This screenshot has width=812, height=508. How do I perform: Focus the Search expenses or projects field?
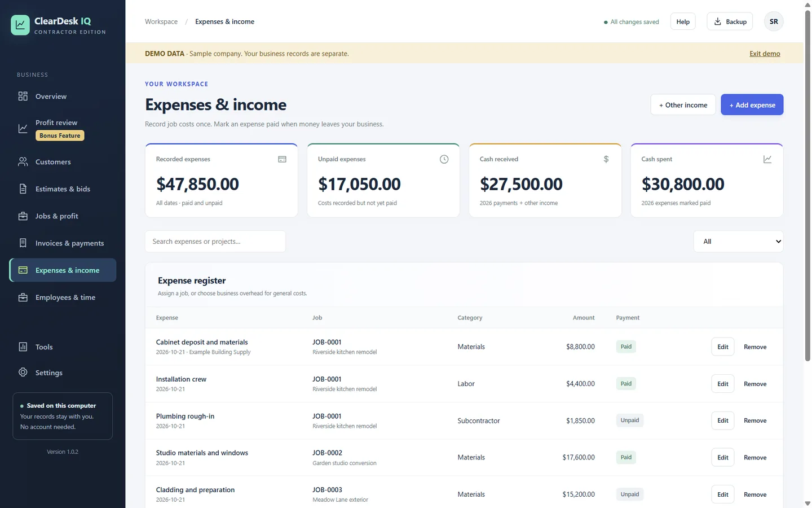pos(215,242)
